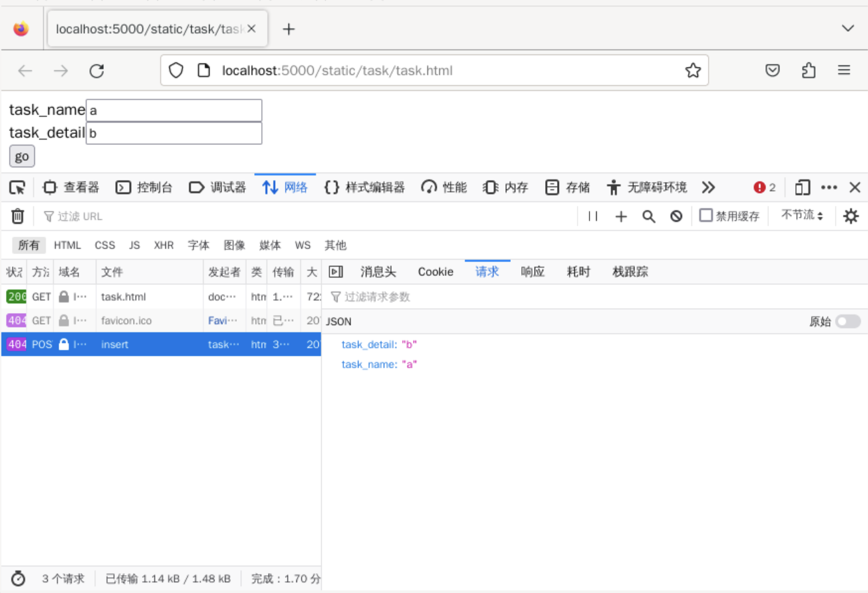868x593 pixels.
Task: Click the red error count badge
Action: click(764, 188)
